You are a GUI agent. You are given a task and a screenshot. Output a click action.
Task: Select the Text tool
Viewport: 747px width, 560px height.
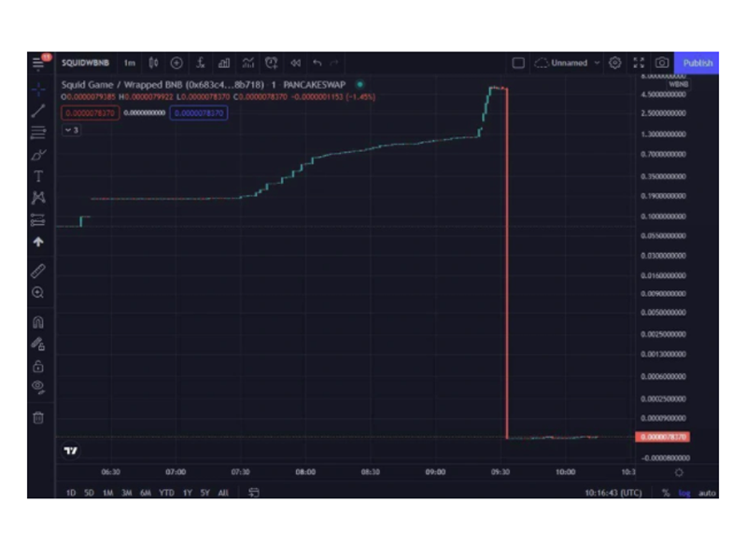coord(38,176)
